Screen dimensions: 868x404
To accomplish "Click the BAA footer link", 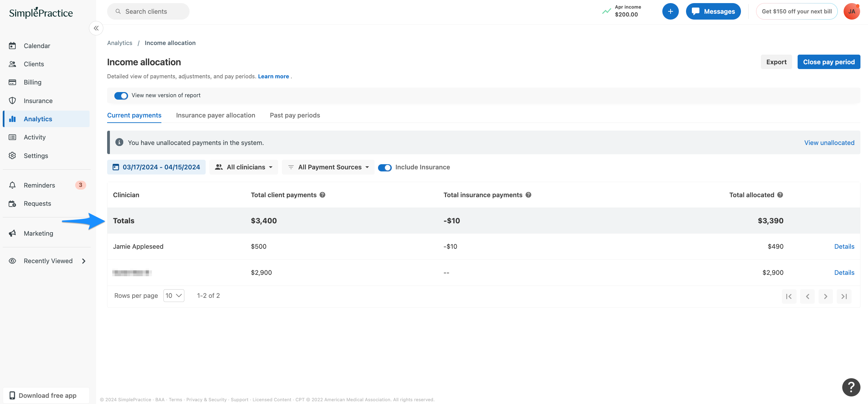I will (x=160, y=400).
